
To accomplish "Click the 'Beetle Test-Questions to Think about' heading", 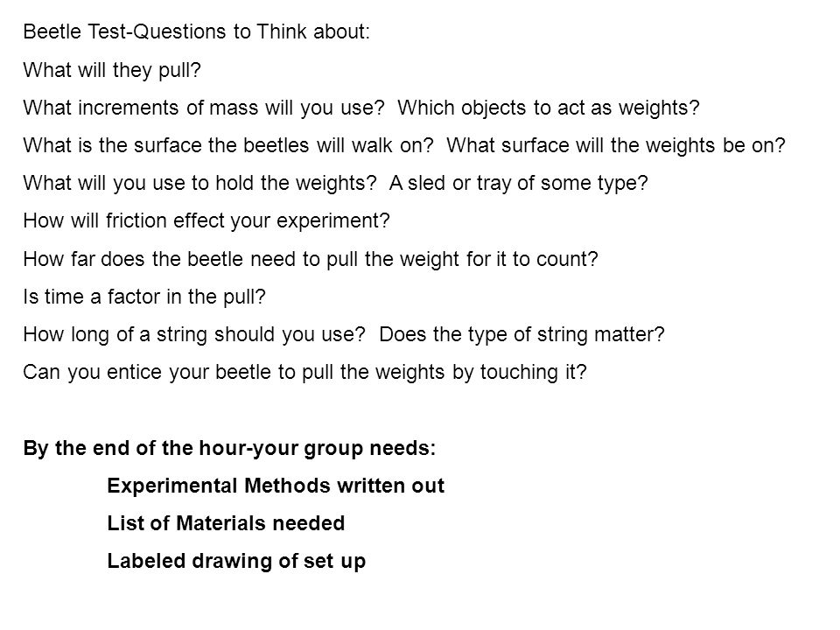I will tap(197, 31).
